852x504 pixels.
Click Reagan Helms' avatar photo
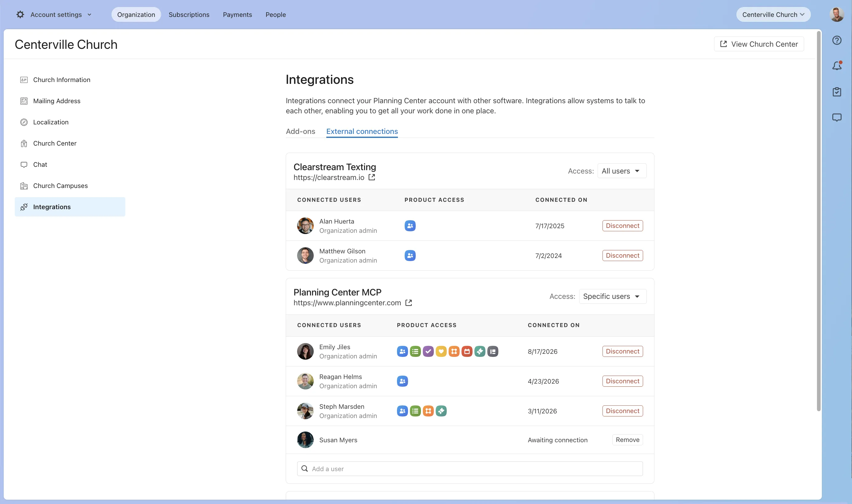tap(305, 381)
